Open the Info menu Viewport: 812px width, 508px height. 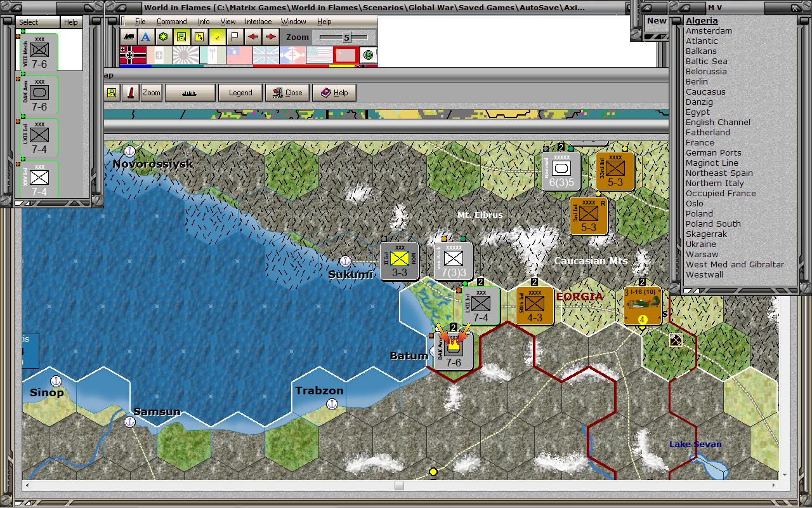coord(204,22)
